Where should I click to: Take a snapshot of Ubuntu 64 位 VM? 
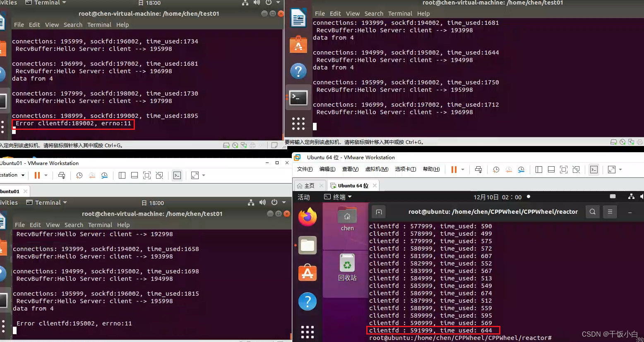click(496, 170)
